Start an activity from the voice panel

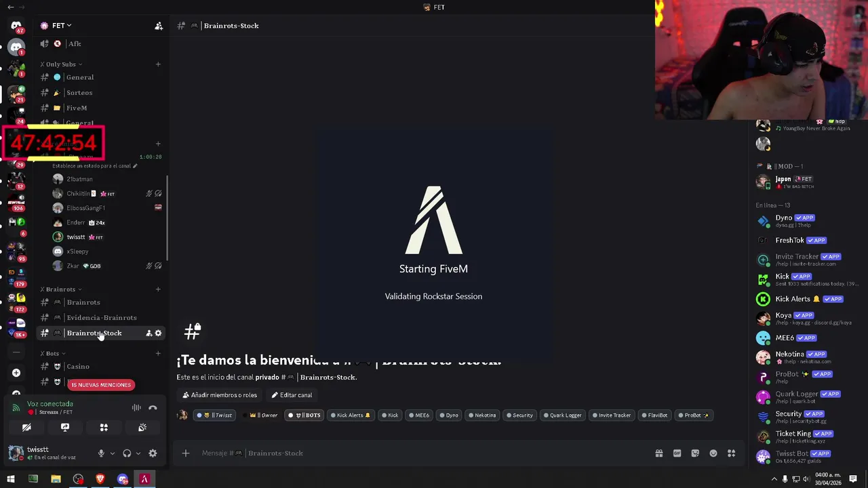coord(104,428)
